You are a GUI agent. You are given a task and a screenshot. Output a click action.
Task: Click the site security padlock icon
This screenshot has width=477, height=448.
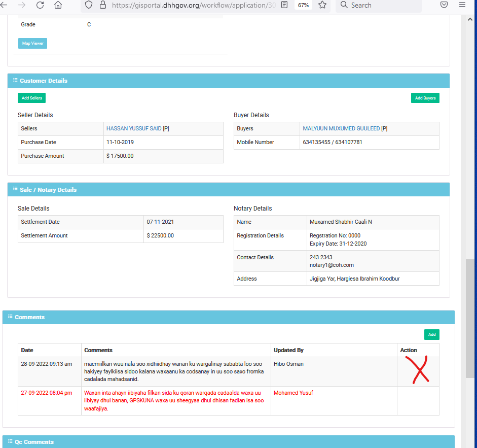tap(103, 5)
